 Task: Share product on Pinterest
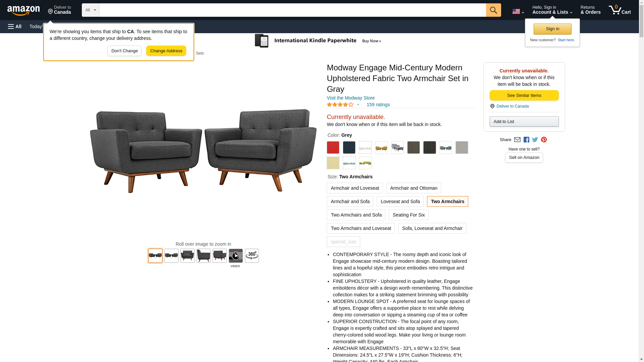[544, 140]
